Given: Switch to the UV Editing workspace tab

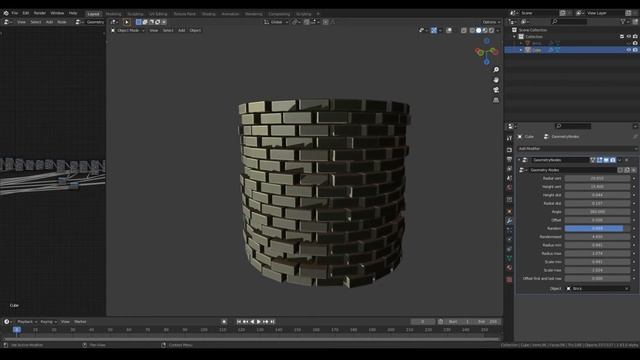Looking at the screenshot, I should tap(158, 14).
